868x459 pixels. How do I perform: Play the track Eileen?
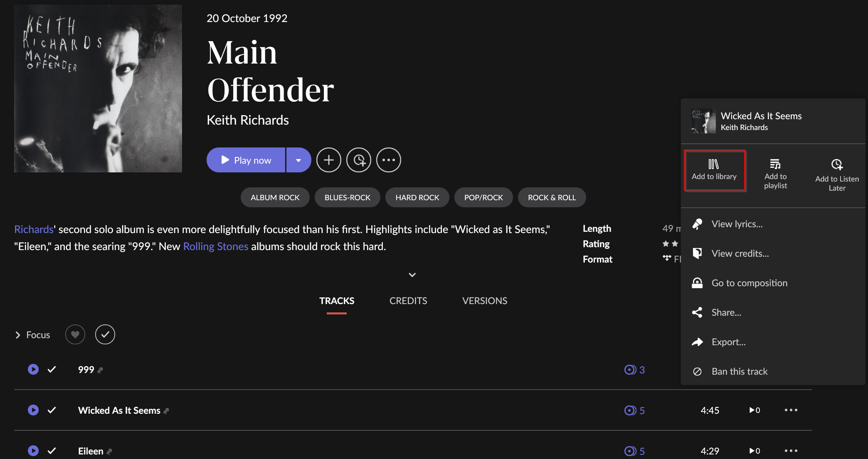(x=33, y=451)
